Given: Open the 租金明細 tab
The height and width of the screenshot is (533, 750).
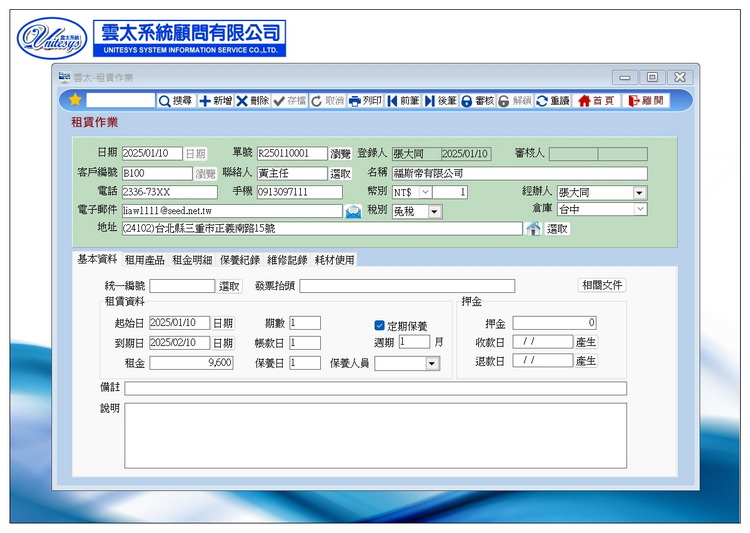Looking at the screenshot, I should click(192, 260).
